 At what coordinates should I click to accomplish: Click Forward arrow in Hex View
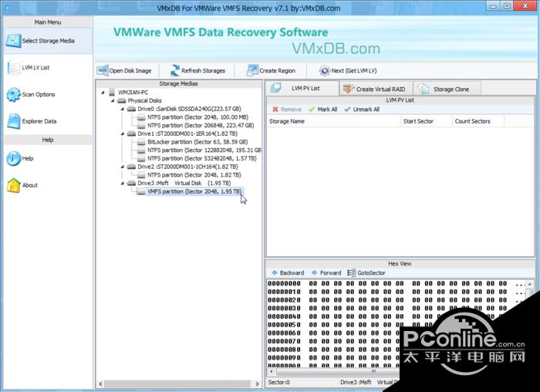[314, 272]
